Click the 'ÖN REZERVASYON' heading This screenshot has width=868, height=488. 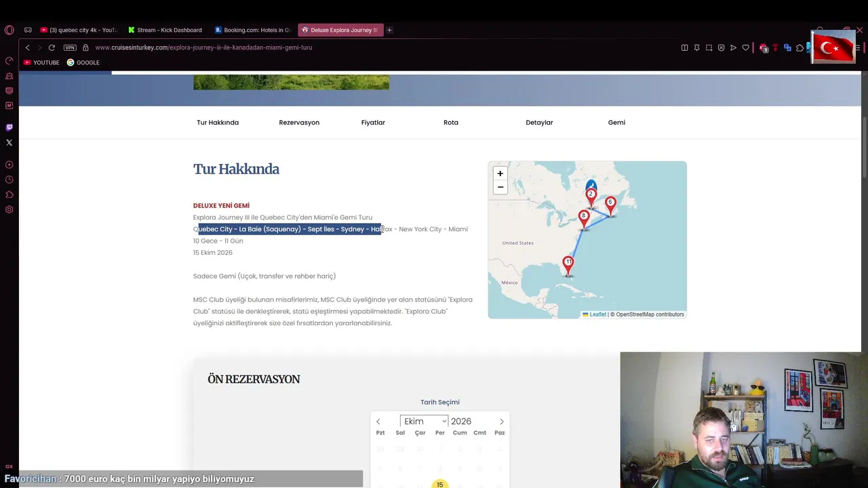pyautogui.click(x=254, y=380)
